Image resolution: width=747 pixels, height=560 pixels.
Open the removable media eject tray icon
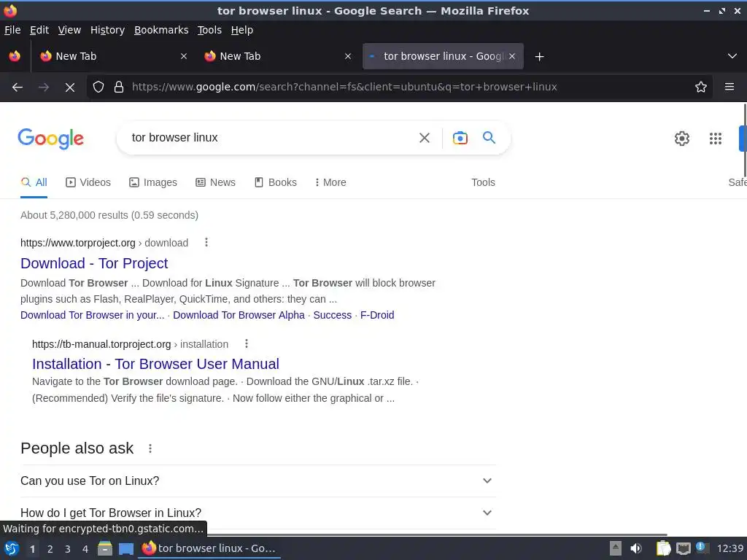(x=615, y=548)
